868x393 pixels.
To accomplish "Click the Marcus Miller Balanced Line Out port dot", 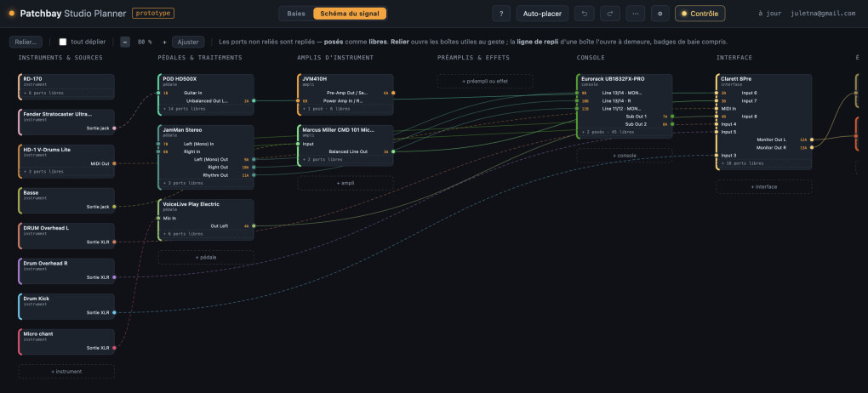I will (393, 151).
